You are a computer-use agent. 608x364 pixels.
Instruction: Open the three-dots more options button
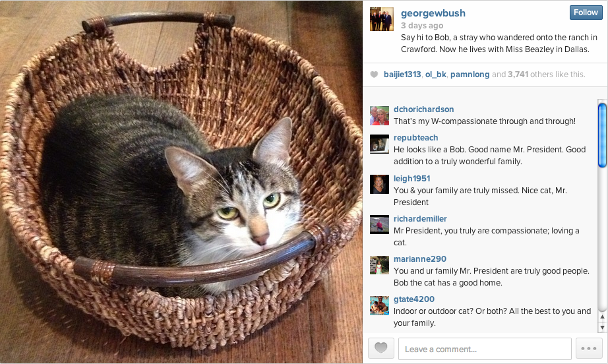click(589, 348)
